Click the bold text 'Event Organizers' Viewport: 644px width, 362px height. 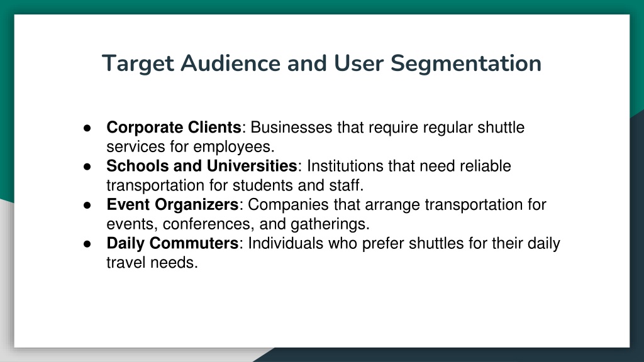pos(172,204)
